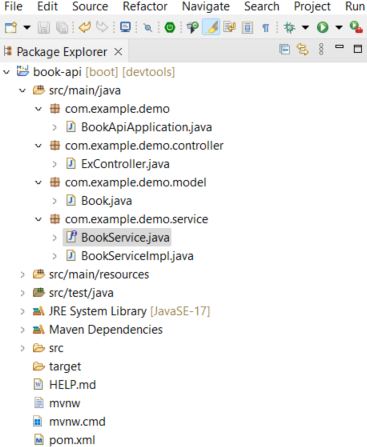Click the New wizard toolbar icon
Image resolution: width=367 pixels, height=447 pixels.
[11, 27]
